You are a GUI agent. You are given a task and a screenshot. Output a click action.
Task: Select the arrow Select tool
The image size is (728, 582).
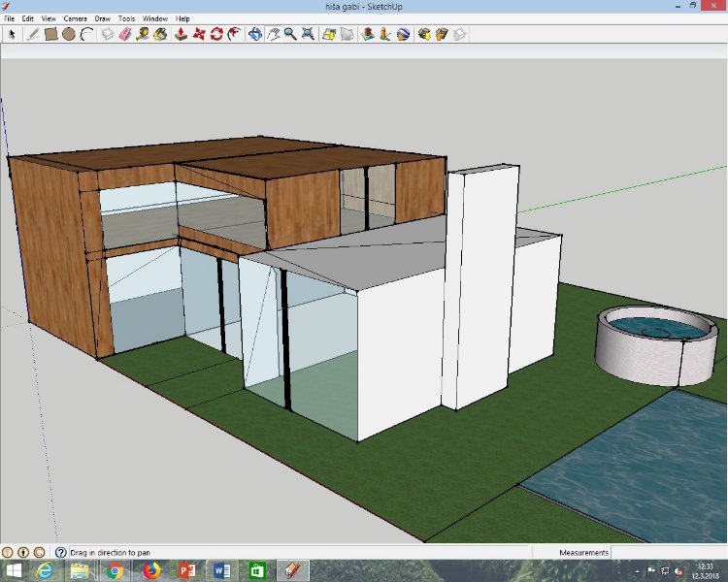13,34
